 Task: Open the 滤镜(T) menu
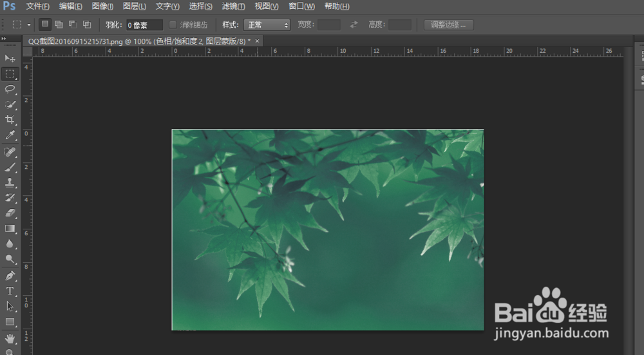pos(233,6)
